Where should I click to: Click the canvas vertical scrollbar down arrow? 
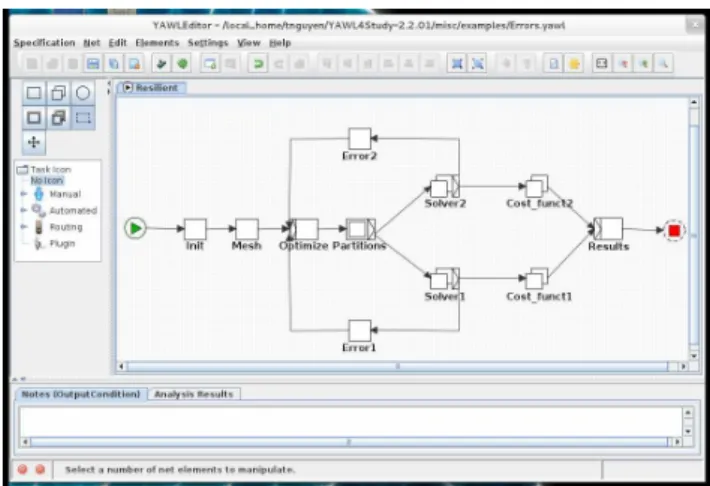click(x=694, y=356)
